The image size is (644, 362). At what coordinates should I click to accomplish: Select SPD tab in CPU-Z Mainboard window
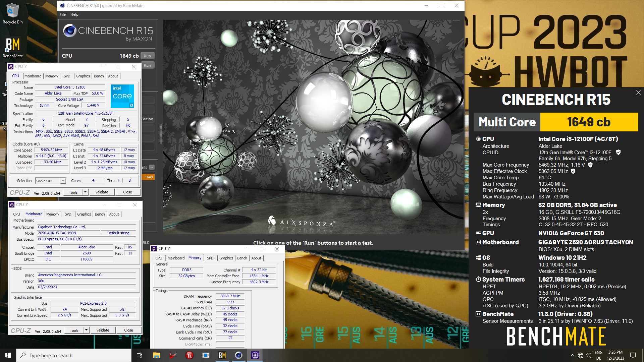pos(68,214)
